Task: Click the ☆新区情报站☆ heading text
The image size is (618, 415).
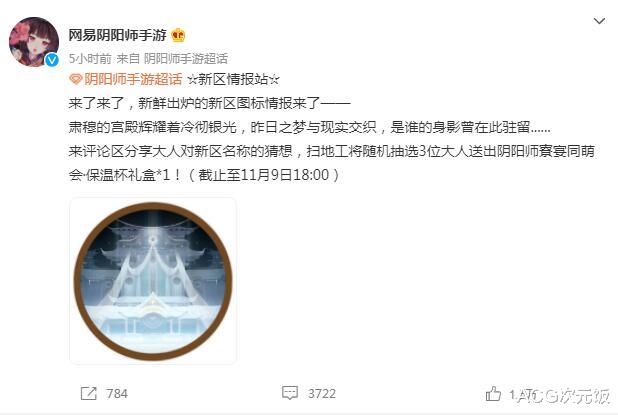Action: [234, 79]
